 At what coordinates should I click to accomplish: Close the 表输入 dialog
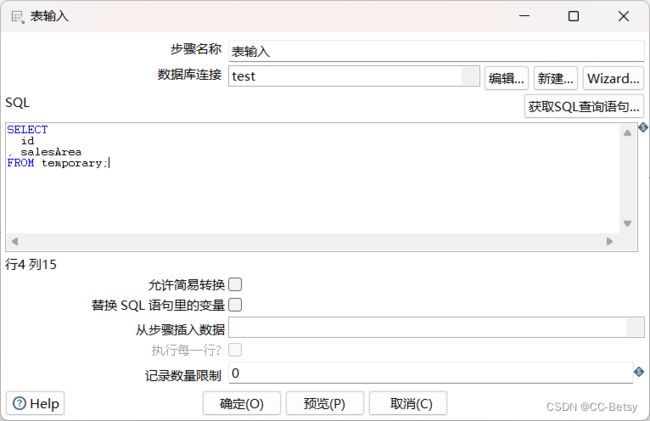point(623,16)
